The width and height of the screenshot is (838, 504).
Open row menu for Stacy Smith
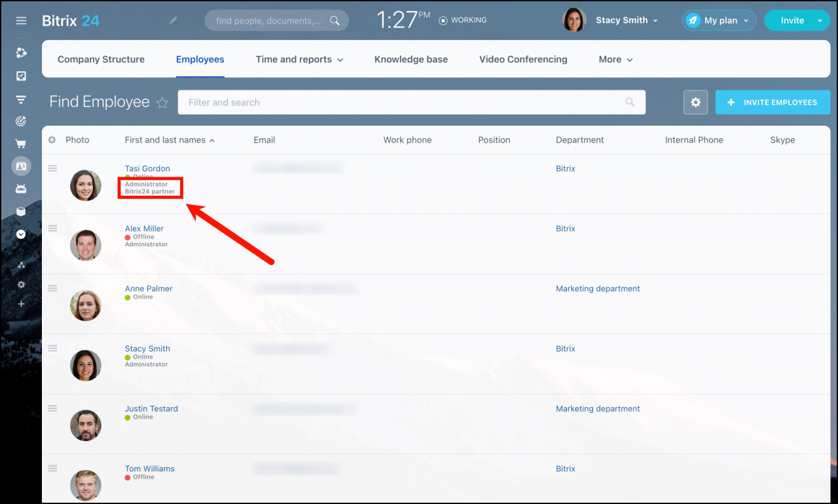coord(52,348)
